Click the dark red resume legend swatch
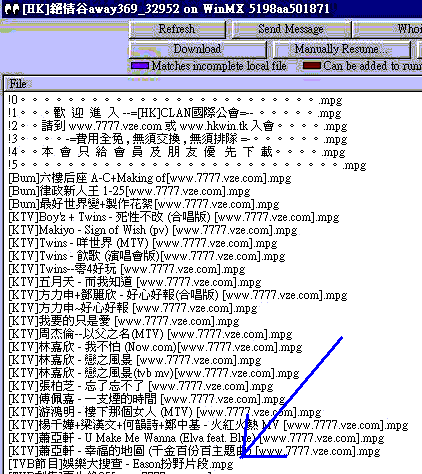 point(312,66)
